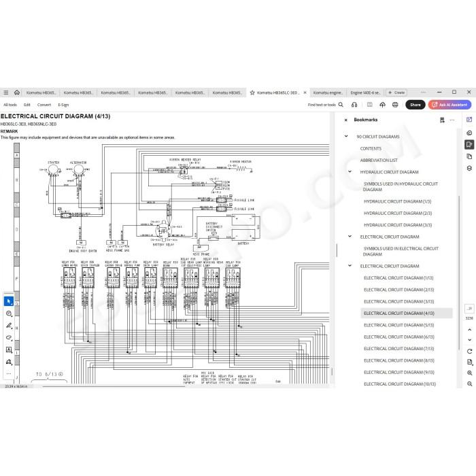The height and width of the screenshot is (476, 476).
Task: Select the freehand draw tool
Action: point(9,337)
